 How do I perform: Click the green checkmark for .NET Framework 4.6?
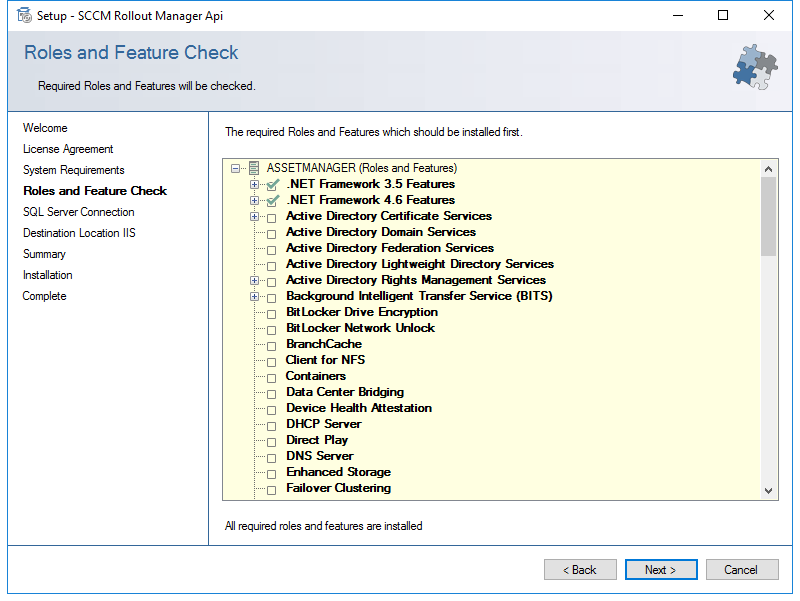coord(272,201)
